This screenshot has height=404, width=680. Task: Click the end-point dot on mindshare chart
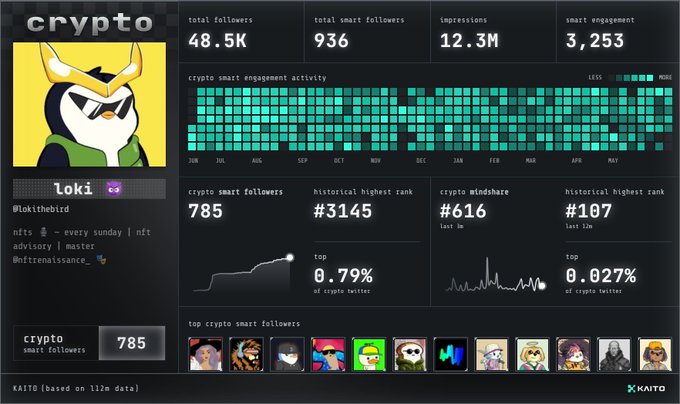(x=542, y=285)
